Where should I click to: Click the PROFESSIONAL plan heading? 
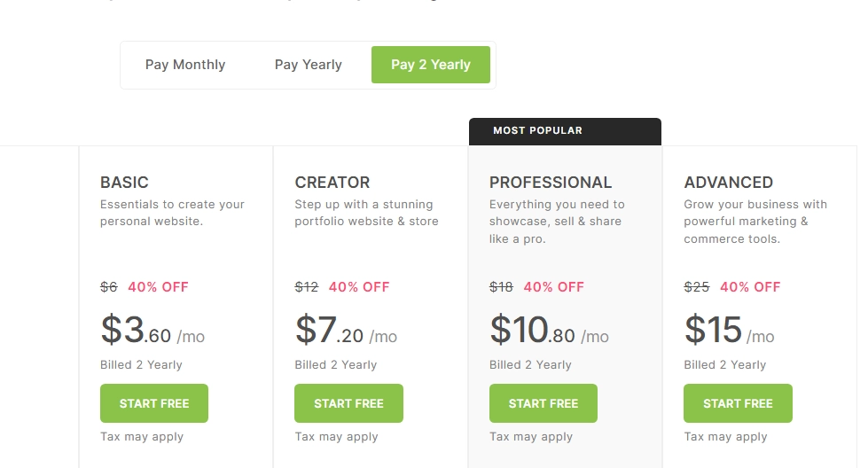pos(551,182)
